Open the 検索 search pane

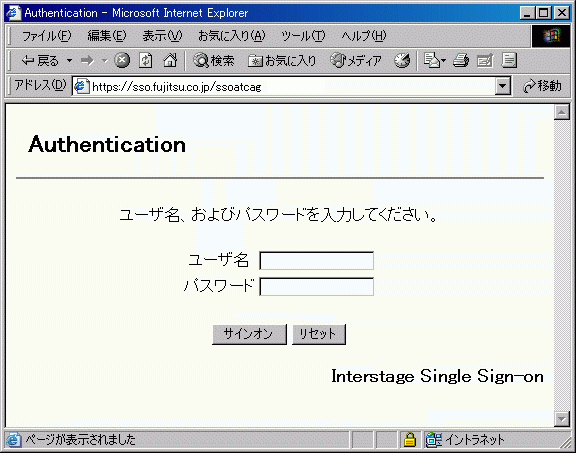tap(214, 60)
